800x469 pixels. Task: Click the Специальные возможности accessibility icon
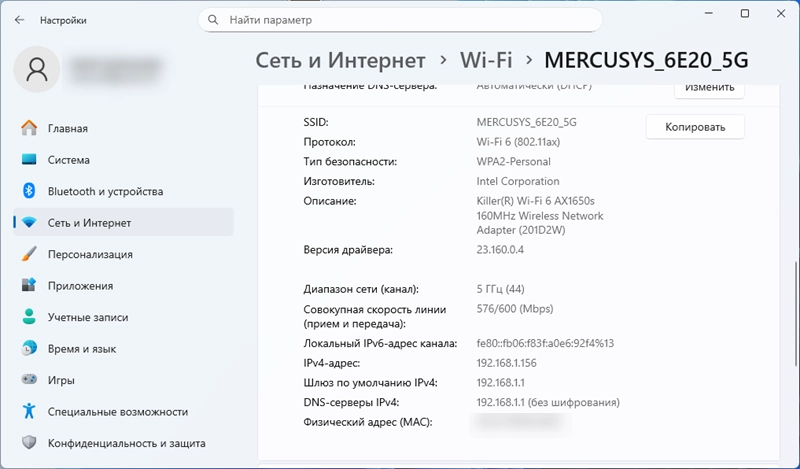[x=29, y=411]
